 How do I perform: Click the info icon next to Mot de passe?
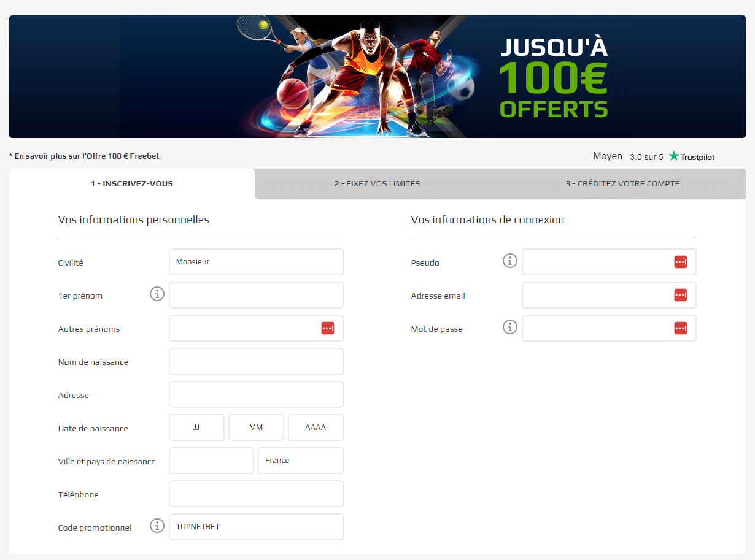coord(510,328)
